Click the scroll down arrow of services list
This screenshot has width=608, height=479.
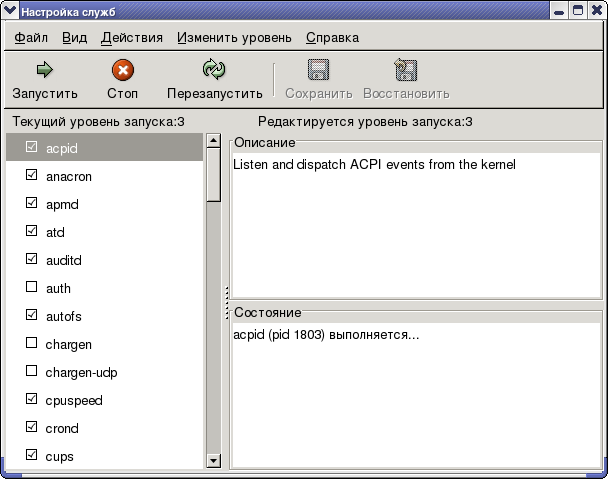click(213, 460)
